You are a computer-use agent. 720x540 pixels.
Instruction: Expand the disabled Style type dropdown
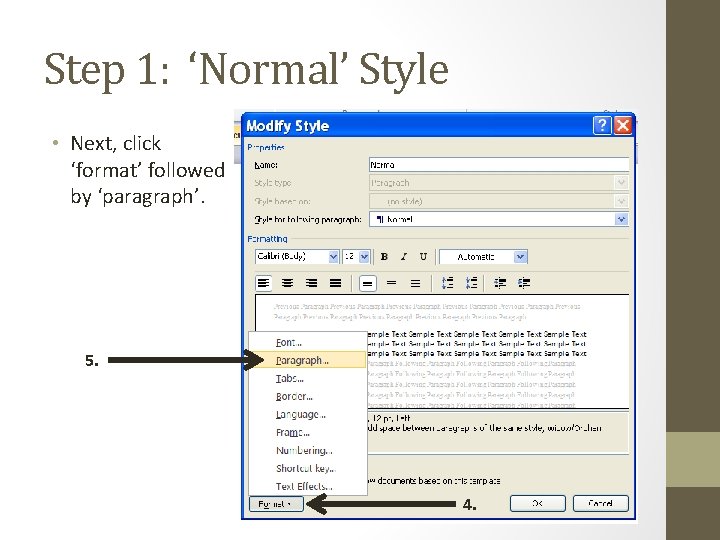621,183
